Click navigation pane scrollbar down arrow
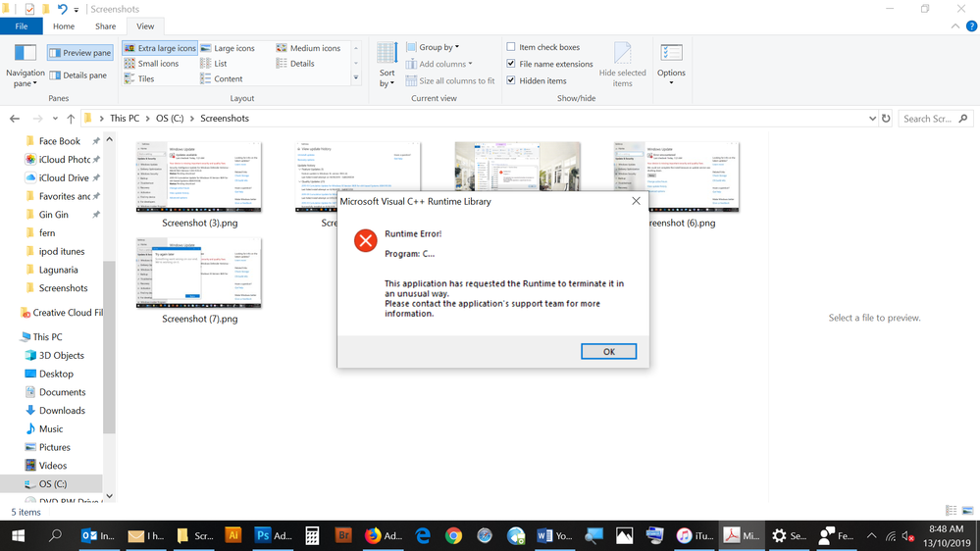The width and height of the screenshot is (980, 551). coord(109,496)
